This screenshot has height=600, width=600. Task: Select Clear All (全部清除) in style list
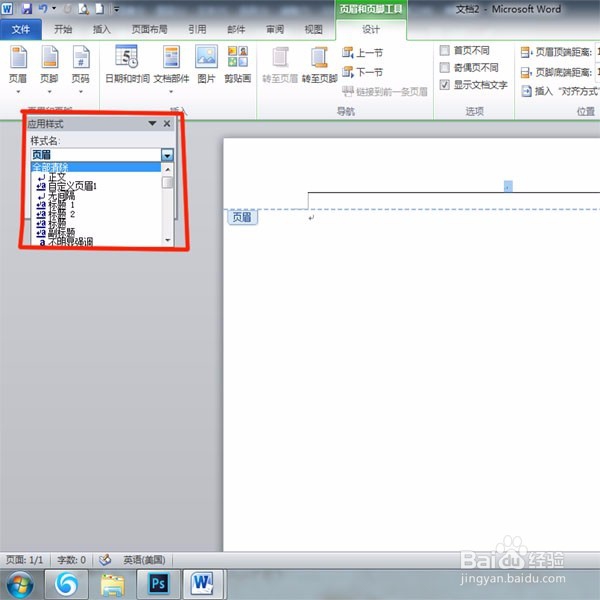pyautogui.click(x=96, y=167)
